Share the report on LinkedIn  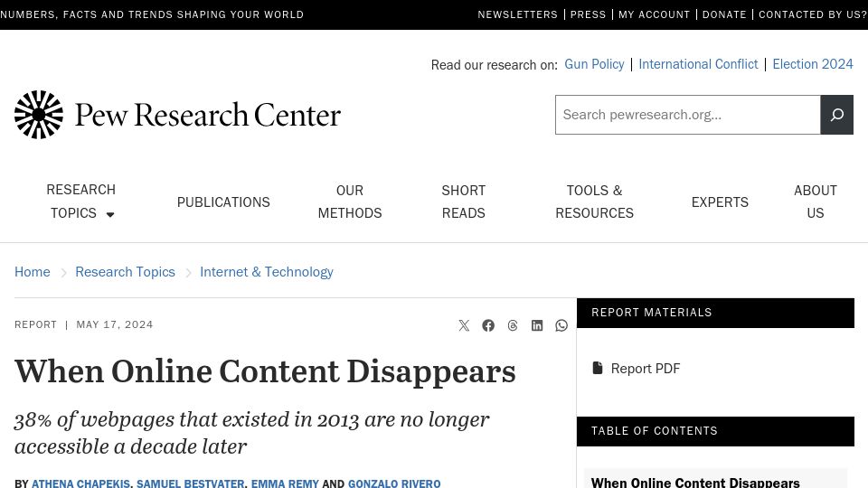coord(537,325)
